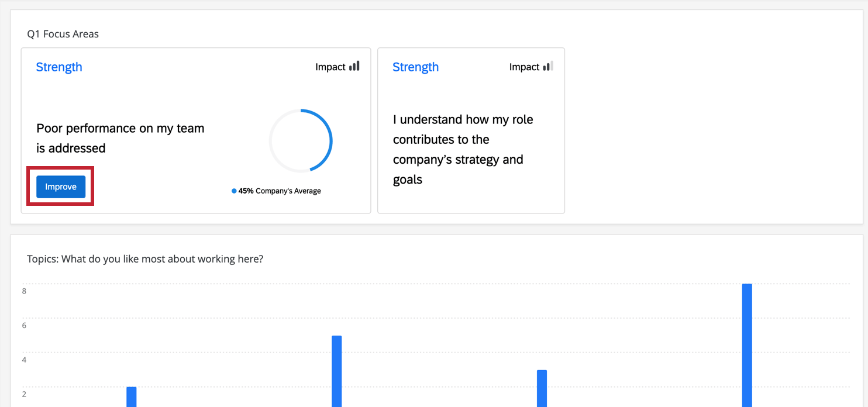The width and height of the screenshot is (868, 407).
Task: Open the Strength link above 'I understand' statement
Action: pos(415,67)
